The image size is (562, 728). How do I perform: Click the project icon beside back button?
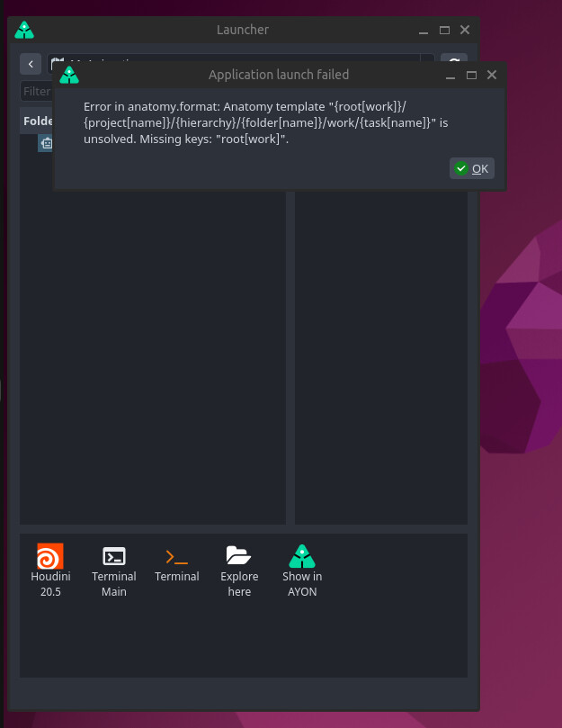tap(58, 63)
